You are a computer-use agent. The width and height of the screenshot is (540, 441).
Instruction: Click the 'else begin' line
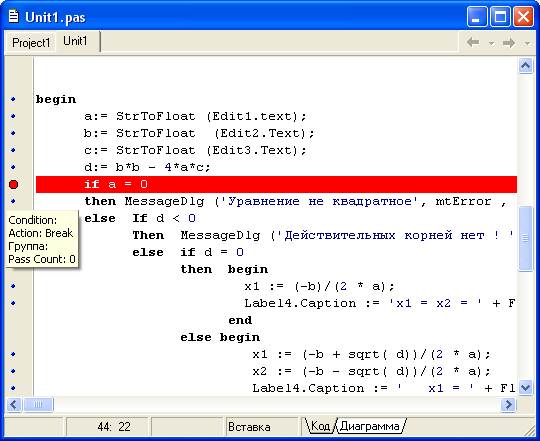220,337
